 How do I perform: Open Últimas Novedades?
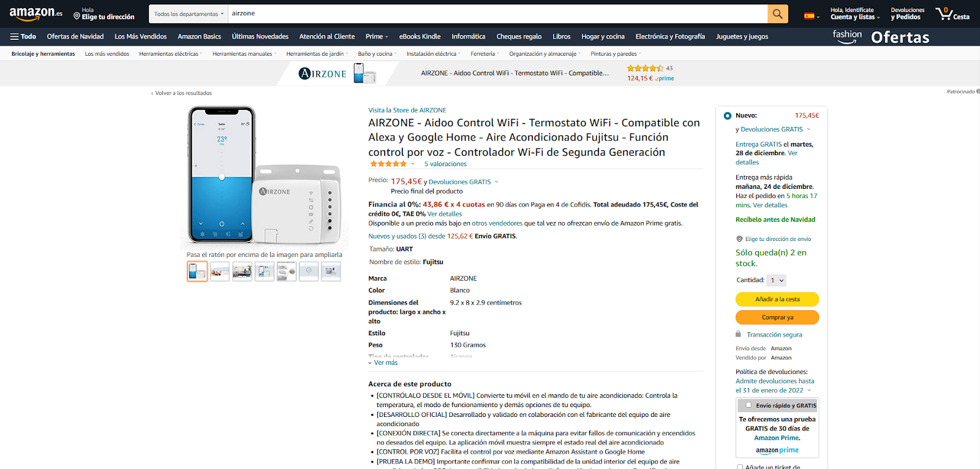pyautogui.click(x=260, y=37)
